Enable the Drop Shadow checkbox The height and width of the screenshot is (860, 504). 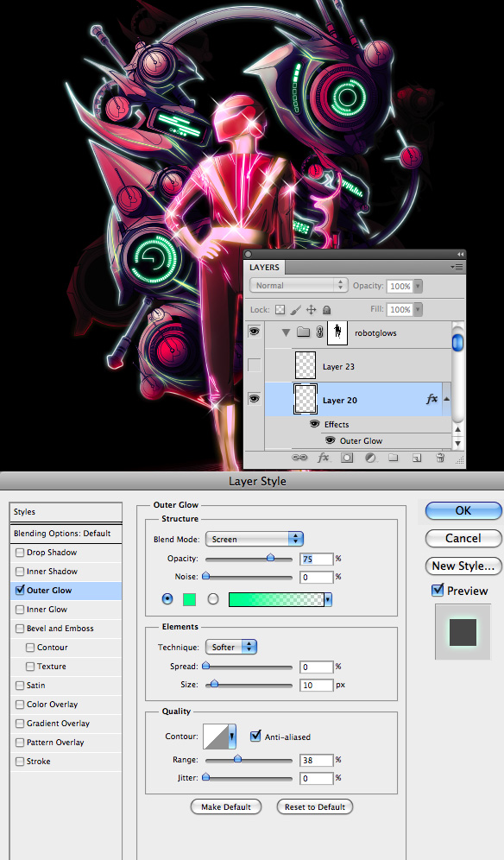20,553
